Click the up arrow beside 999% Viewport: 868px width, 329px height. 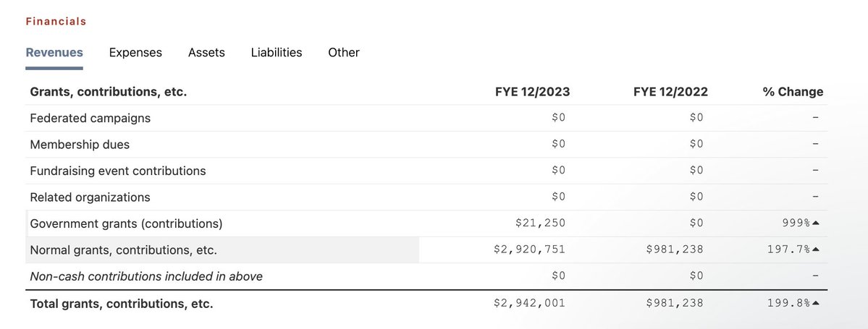(816, 223)
